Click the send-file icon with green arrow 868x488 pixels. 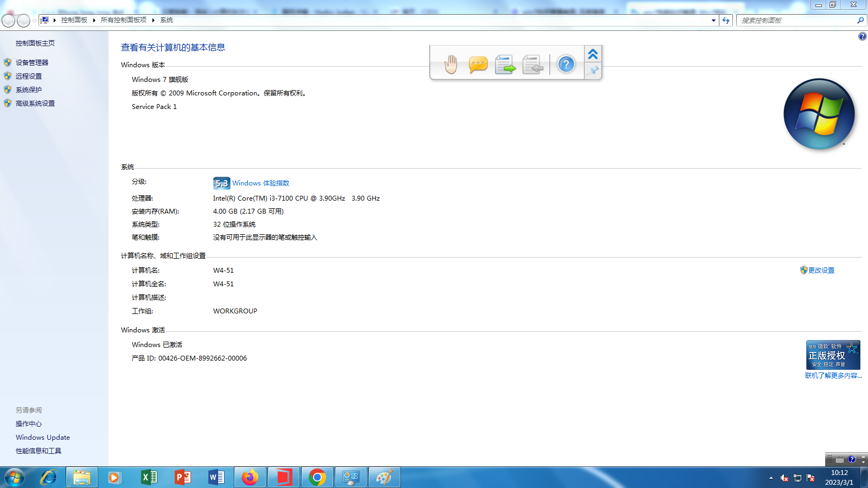[505, 65]
